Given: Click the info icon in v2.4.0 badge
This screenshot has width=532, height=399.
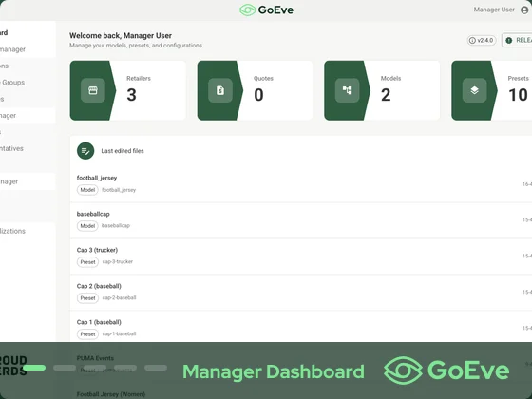Looking at the screenshot, I should pos(472,40).
